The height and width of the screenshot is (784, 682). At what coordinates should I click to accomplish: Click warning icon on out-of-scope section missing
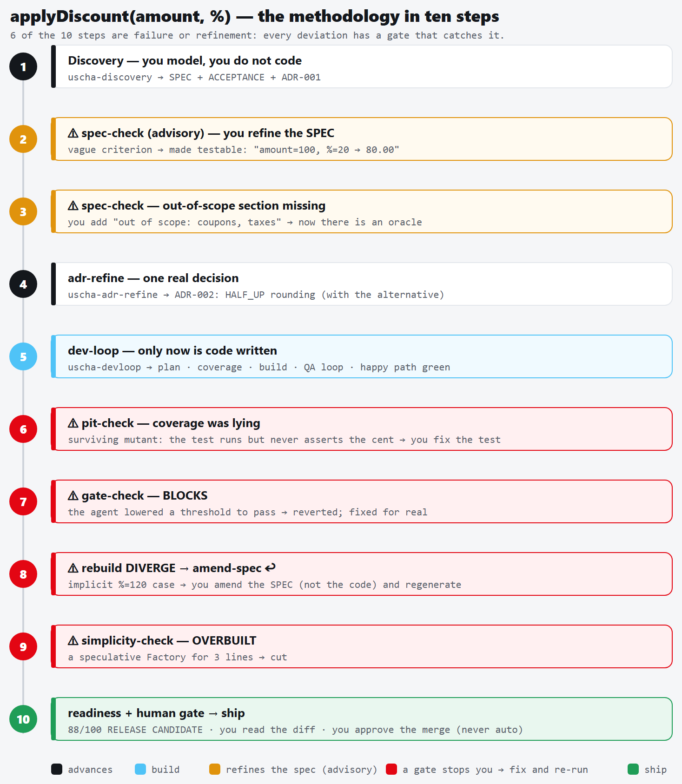[x=73, y=205]
